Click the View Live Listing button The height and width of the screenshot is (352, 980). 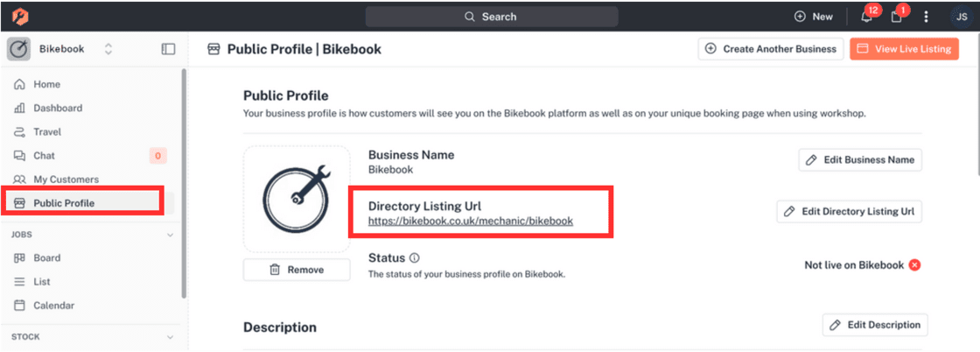(904, 49)
